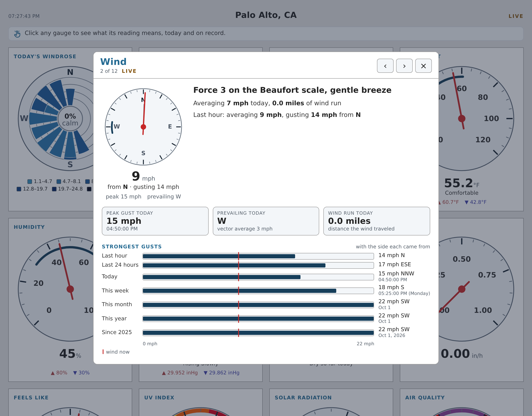Click the '15 mph NNW' gust value
532x416 pixels.
[396, 274]
